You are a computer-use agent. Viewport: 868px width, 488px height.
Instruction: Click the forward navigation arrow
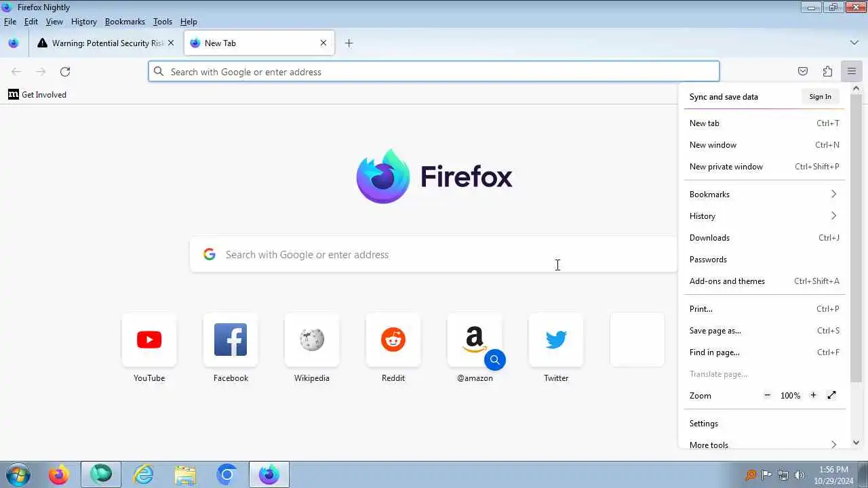pyautogui.click(x=41, y=71)
